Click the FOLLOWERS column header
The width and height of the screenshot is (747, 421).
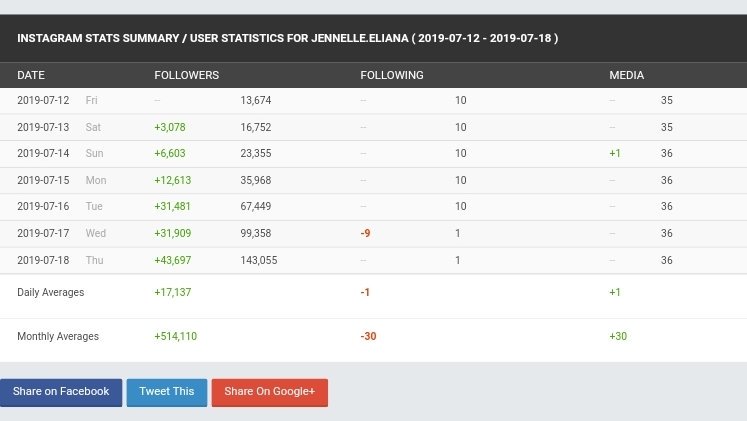point(187,75)
